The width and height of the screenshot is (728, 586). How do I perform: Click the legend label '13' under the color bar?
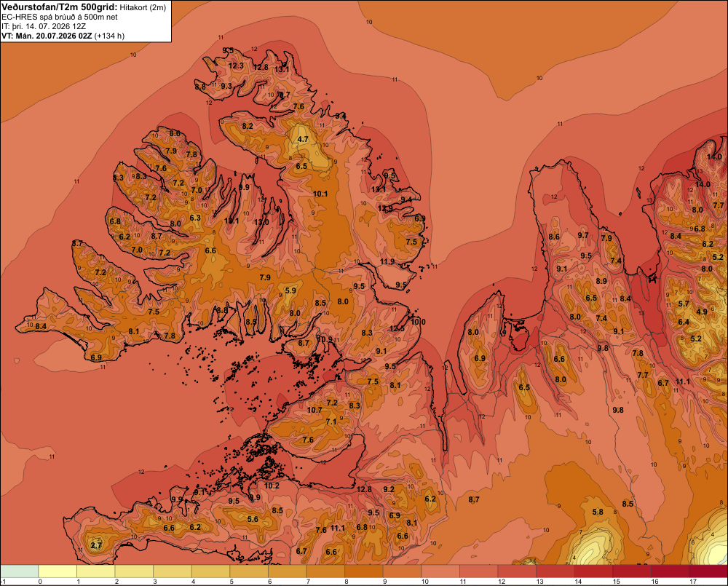540,582
